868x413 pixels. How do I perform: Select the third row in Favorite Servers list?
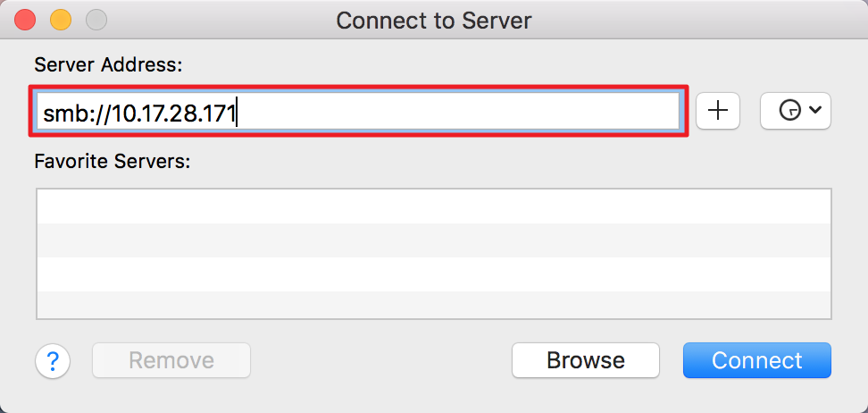click(434, 274)
